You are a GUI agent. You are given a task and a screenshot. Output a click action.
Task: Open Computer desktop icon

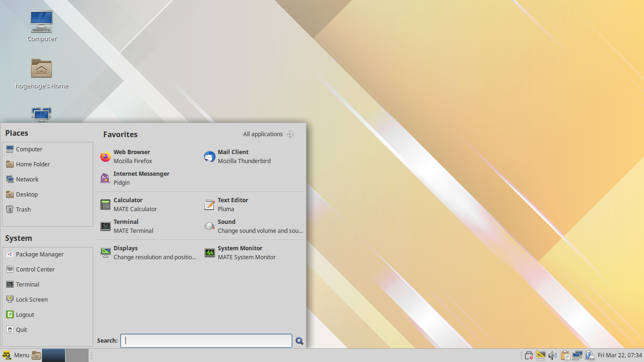pyautogui.click(x=41, y=26)
